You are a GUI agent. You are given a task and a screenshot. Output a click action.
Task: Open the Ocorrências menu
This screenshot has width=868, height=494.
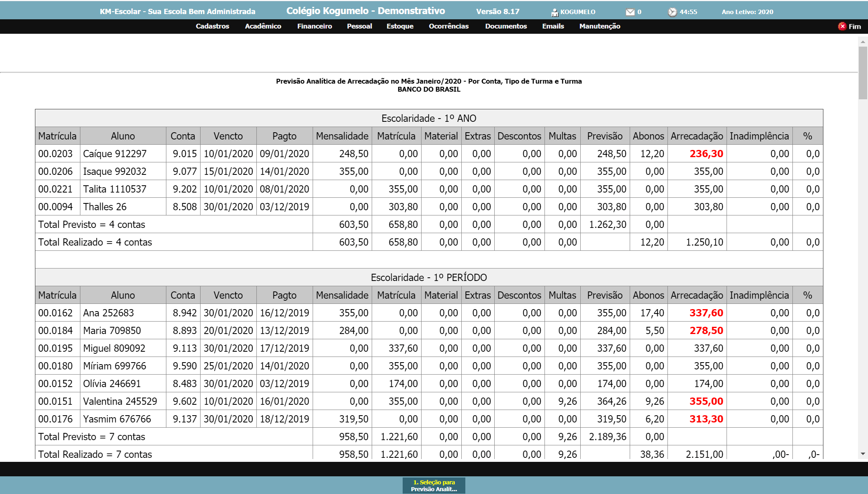(448, 26)
